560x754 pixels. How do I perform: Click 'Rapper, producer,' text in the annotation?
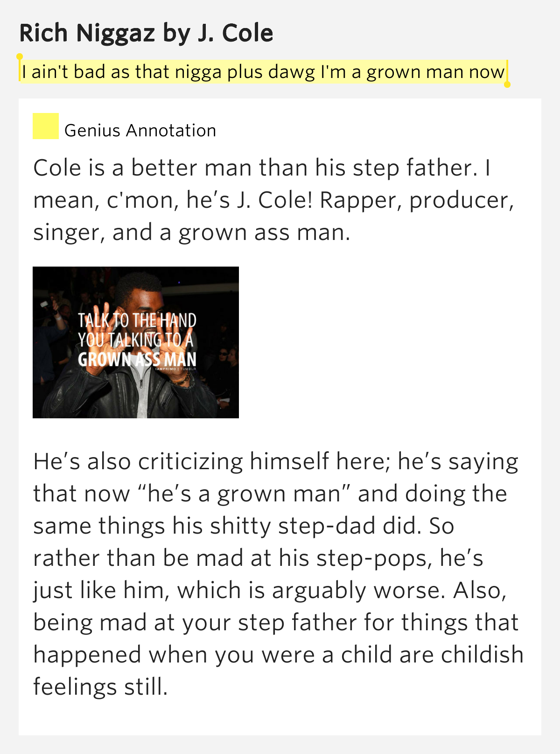[417, 200]
